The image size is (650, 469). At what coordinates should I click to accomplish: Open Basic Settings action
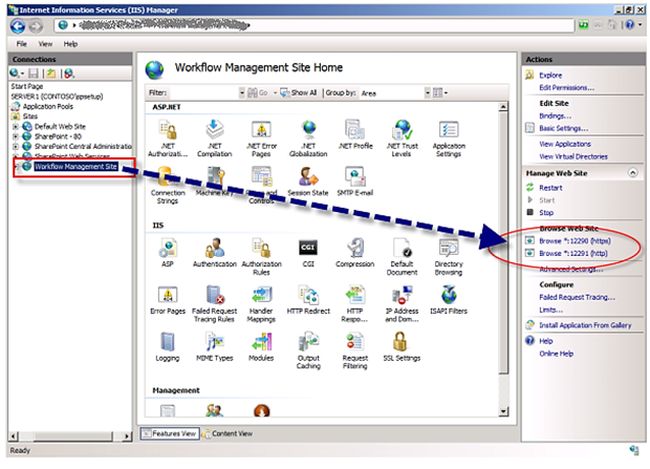(x=563, y=129)
